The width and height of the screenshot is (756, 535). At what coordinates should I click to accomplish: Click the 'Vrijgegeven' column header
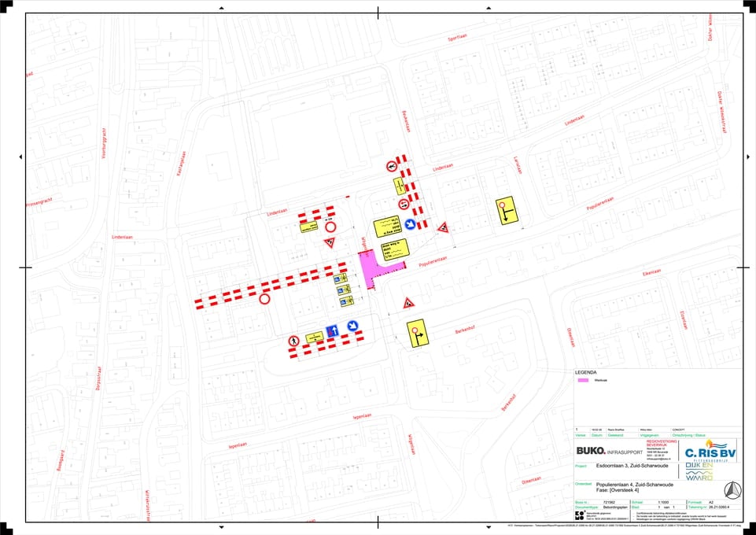coord(648,435)
